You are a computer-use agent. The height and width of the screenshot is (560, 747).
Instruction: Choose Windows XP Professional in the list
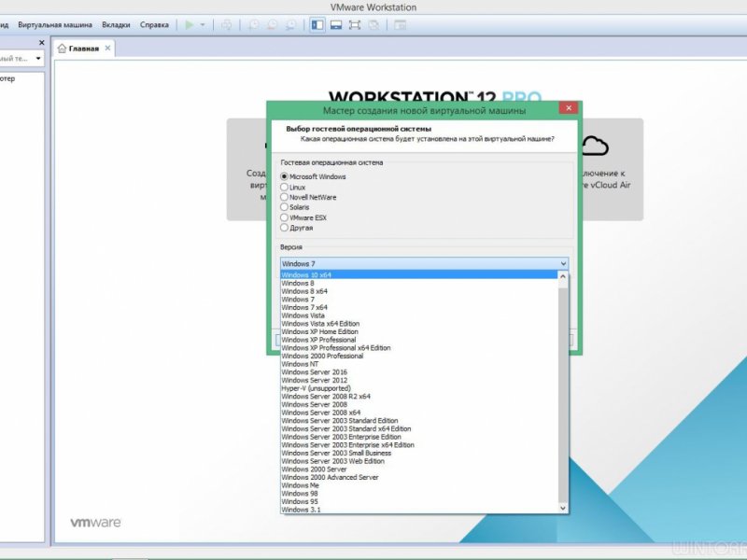[x=418, y=340]
